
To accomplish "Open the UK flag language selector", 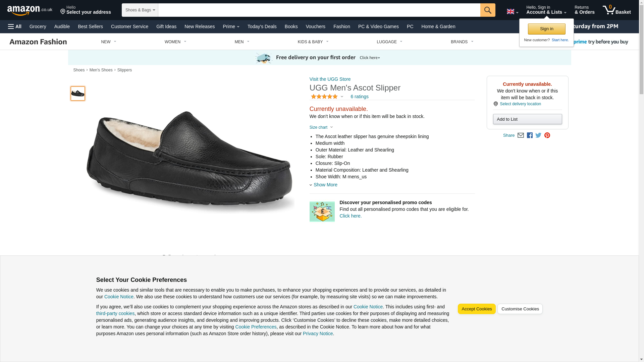I will [x=512, y=12].
